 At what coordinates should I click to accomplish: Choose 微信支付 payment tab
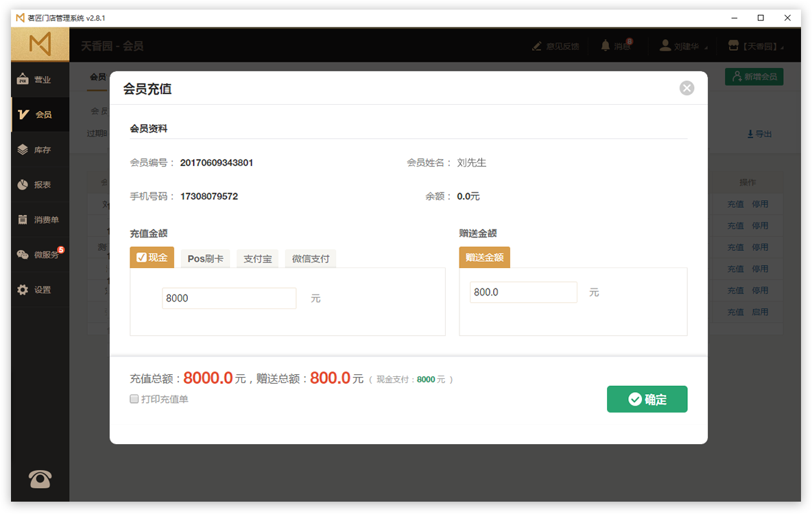(311, 258)
